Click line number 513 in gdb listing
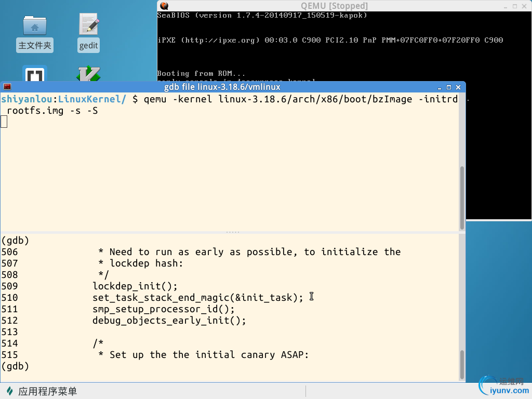Image resolution: width=532 pixels, height=399 pixels. pyautogui.click(x=9, y=332)
